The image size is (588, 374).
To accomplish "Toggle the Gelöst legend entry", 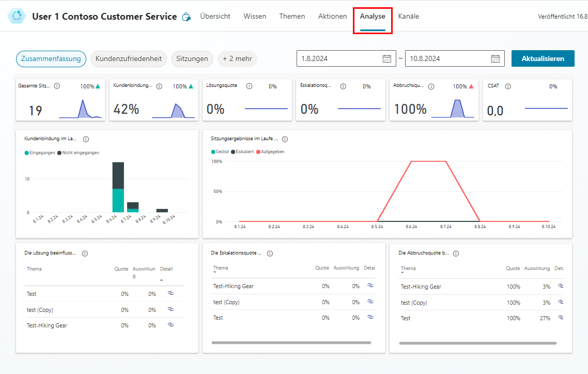I will click(x=219, y=152).
